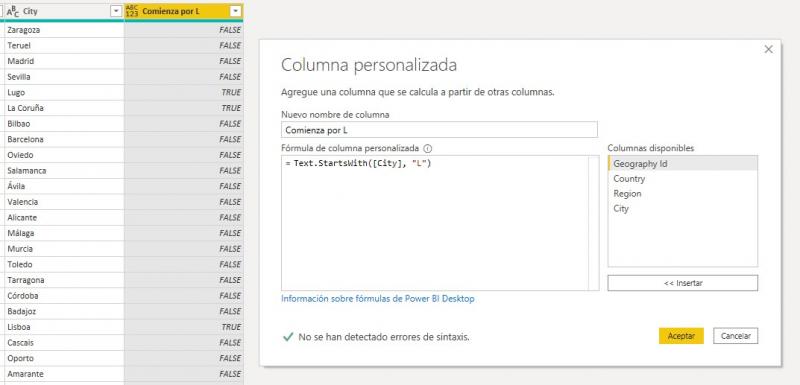Click the << Insertar button
The image size is (800, 385).
point(683,283)
